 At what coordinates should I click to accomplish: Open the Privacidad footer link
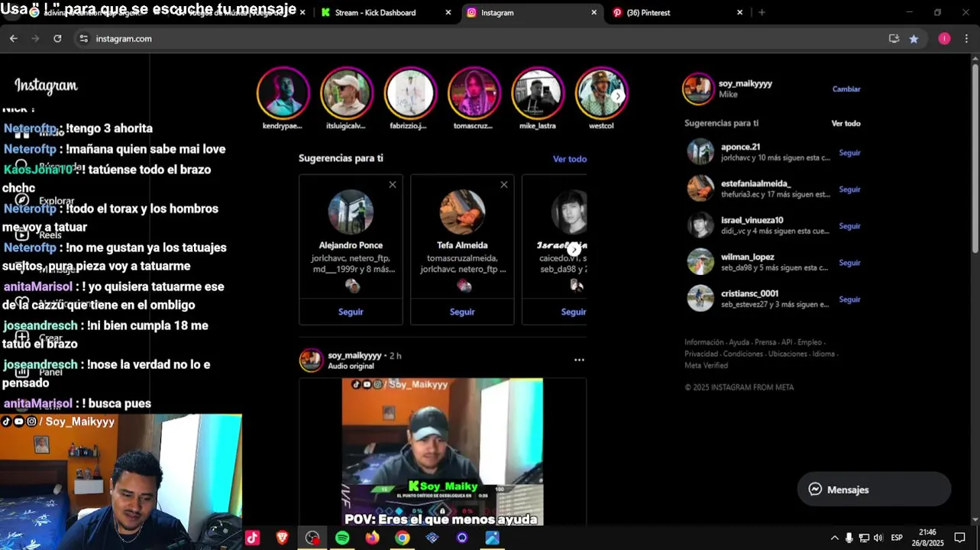tap(700, 354)
